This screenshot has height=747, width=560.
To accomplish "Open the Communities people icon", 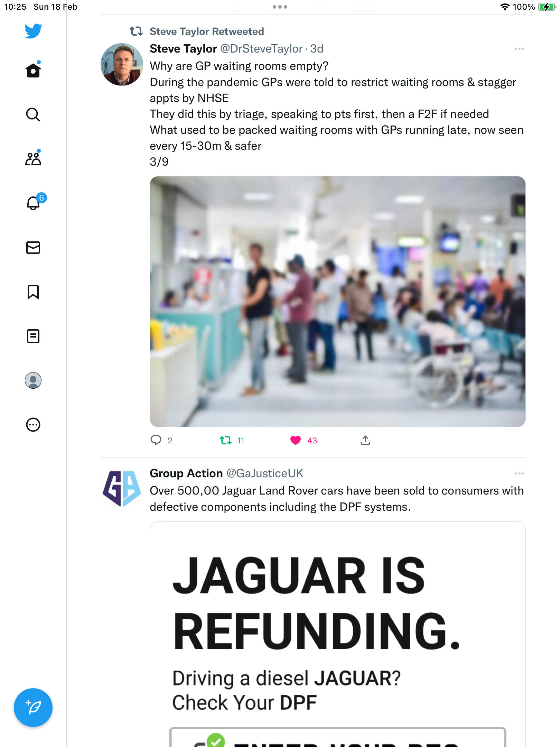I will coord(33,159).
